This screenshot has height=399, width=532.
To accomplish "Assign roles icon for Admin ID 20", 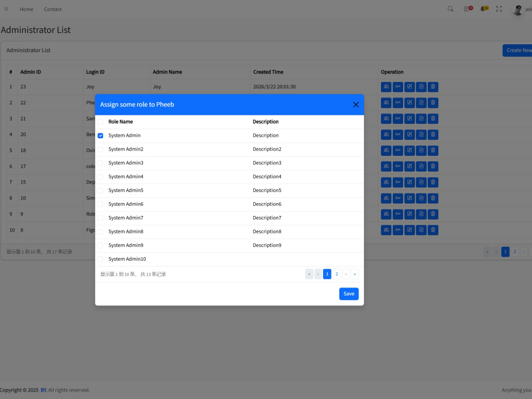I will click(x=386, y=135).
